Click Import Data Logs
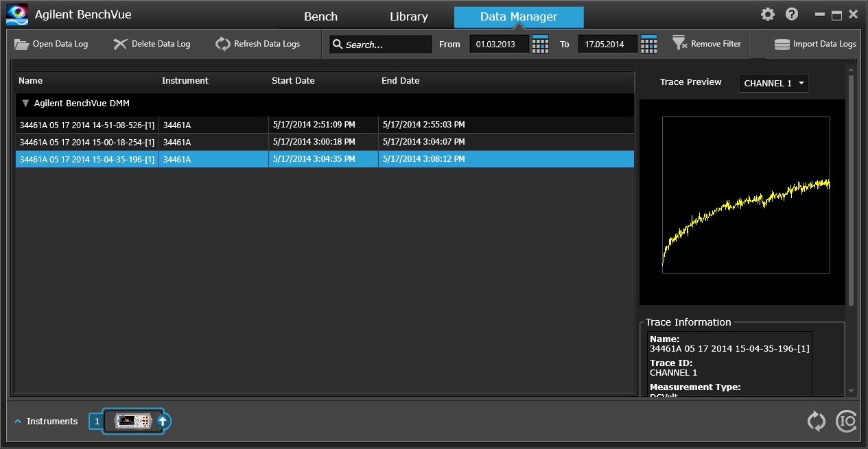Image resolution: width=868 pixels, height=449 pixels. pos(815,44)
